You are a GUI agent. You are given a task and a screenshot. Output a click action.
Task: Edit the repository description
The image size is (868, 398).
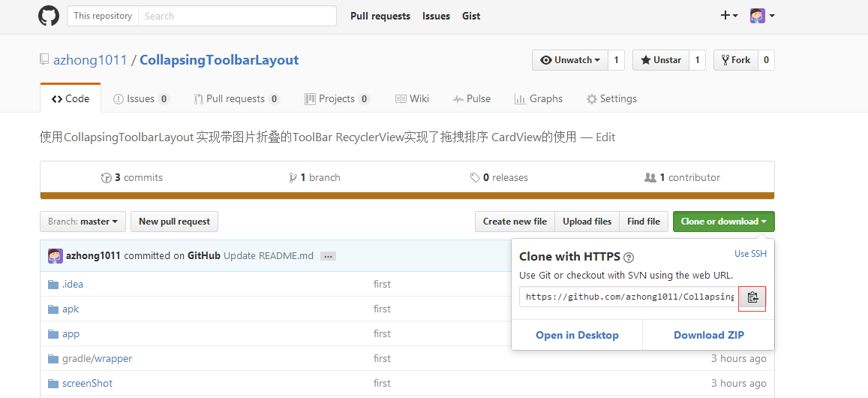click(x=605, y=137)
